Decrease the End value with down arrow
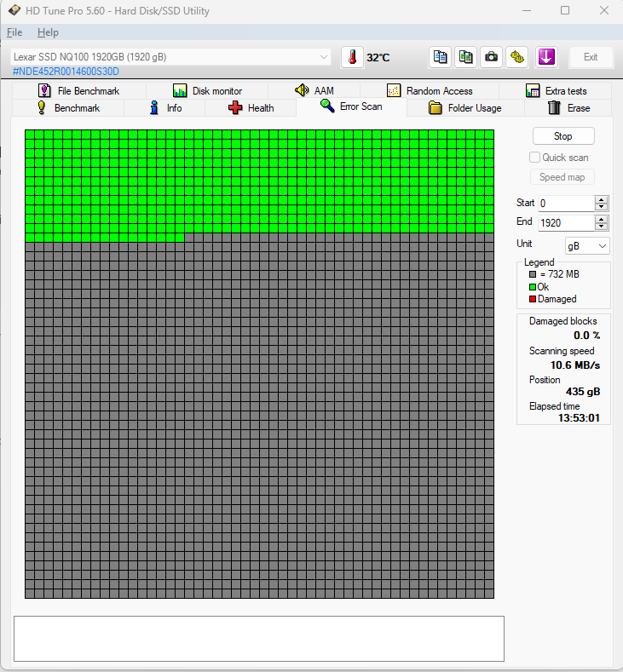This screenshot has height=672, width=623. coord(601,226)
